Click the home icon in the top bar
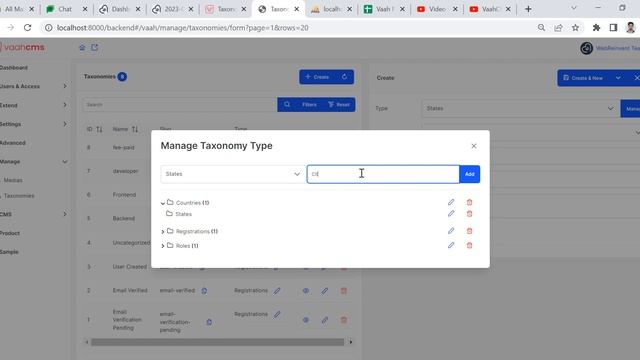The height and width of the screenshot is (360, 640). 82,47
